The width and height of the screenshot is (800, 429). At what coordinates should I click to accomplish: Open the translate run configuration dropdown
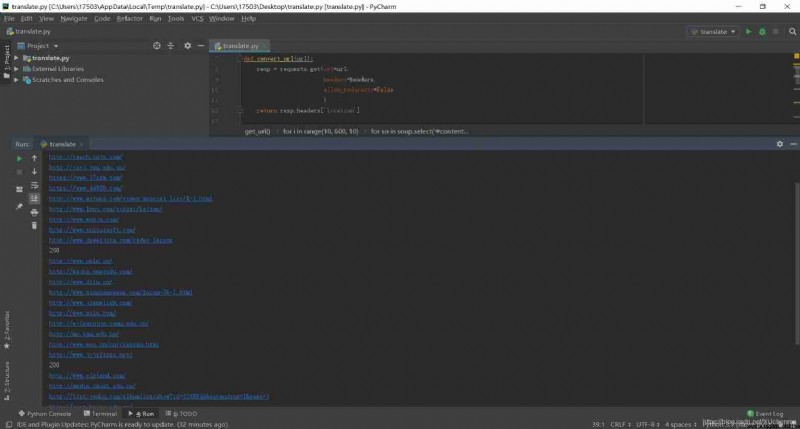click(x=713, y=32)
